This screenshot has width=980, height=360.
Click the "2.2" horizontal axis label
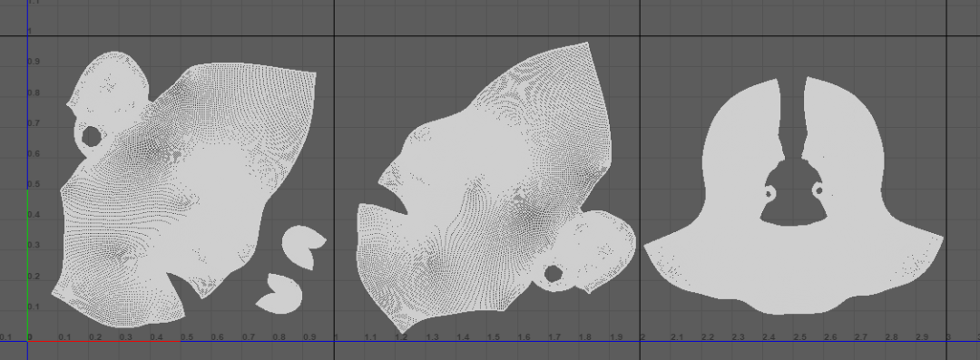coord(708,337)
